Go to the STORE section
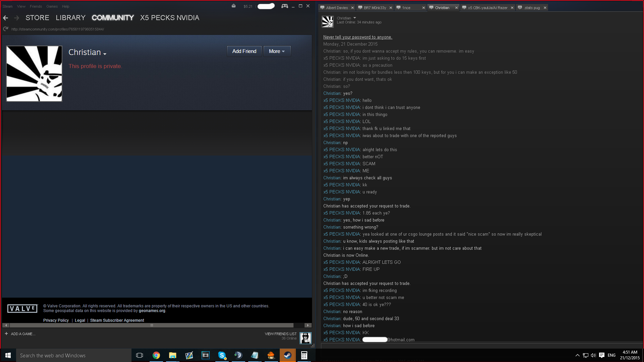This screenshot has height=362, width=644. (37, 18)
